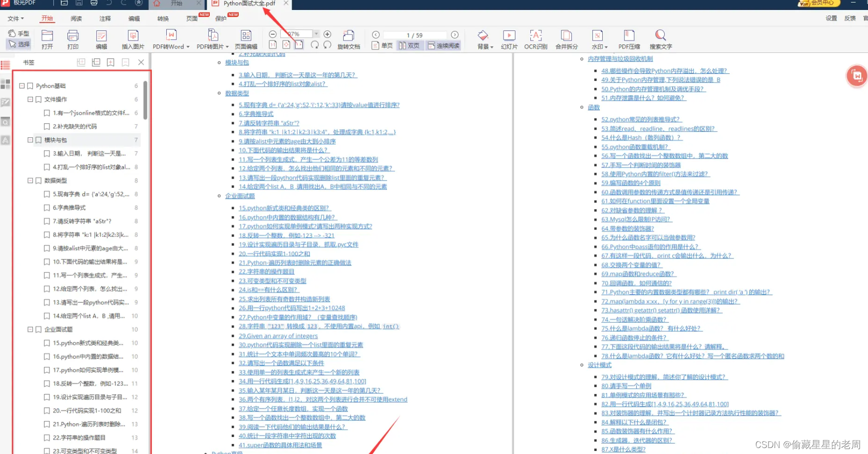Open the 保护 ribbon tab

pos(221,18)
